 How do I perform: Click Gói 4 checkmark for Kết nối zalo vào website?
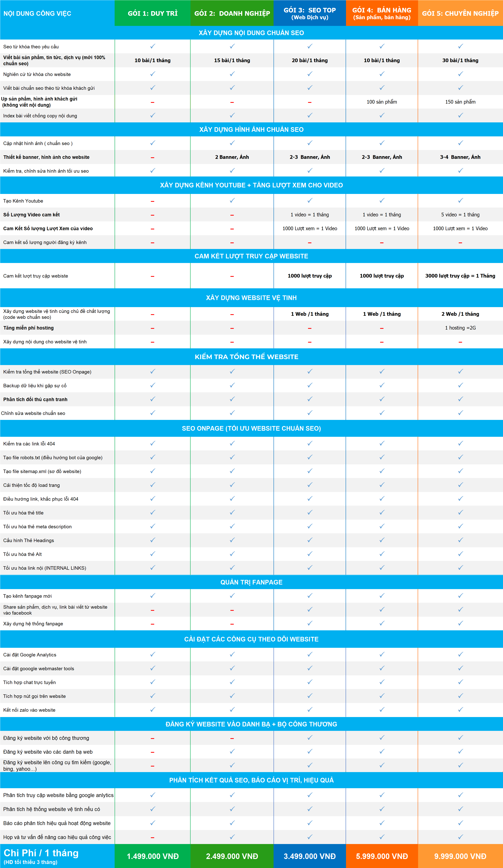[382, 710]
